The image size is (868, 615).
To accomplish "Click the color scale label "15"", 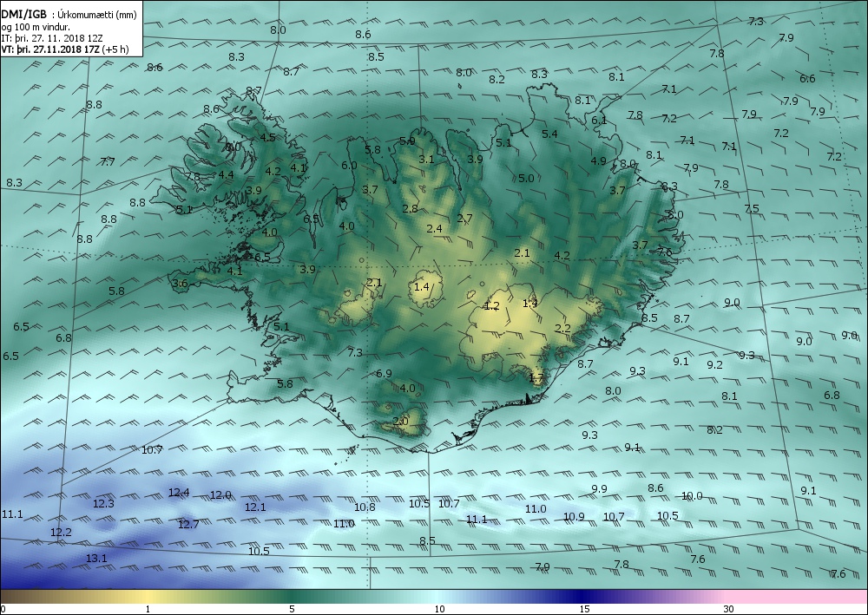I will [x=584, y=609].
